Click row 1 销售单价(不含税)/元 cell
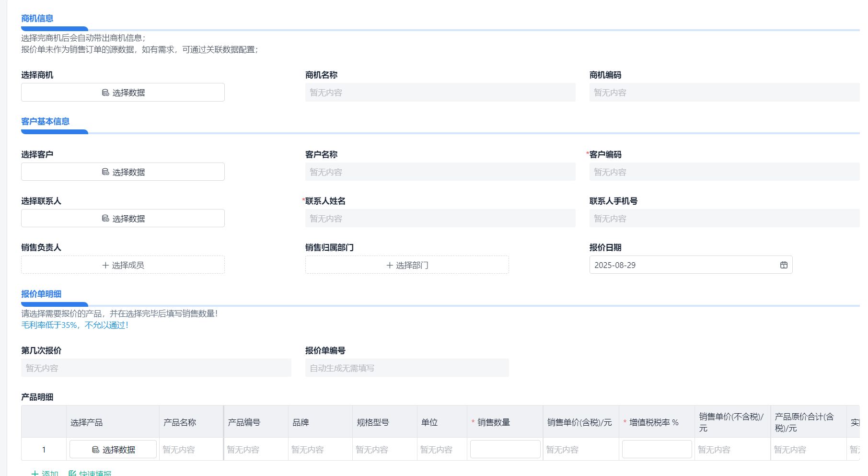Image resolution: width=868 pixels, height=476 pixels. pos(732,449)
